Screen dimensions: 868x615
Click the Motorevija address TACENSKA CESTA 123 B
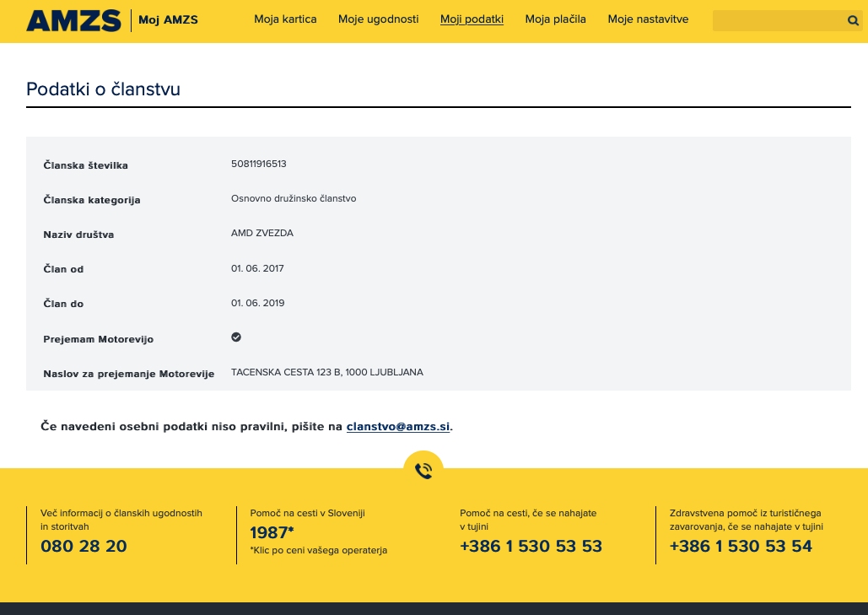point(326,372)
